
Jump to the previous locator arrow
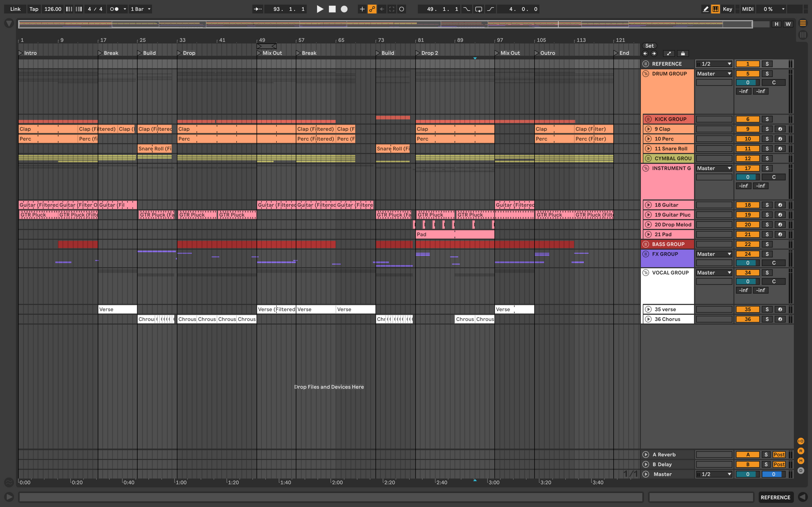tap(645, 53)
